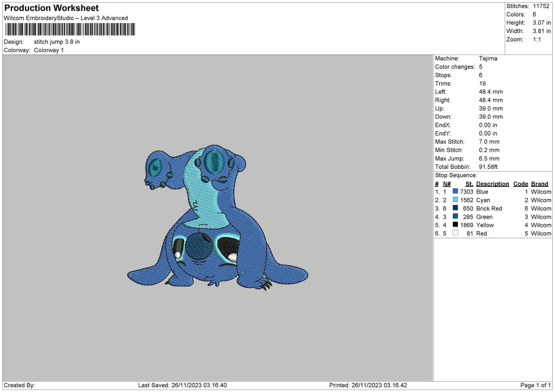
Task: Click the Tajima machine name
Action: coord(488,58)
